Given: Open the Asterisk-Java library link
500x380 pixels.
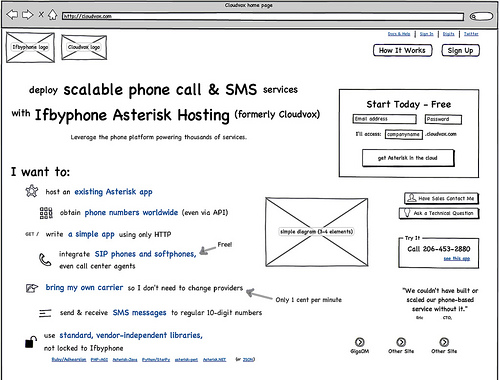Looking at the screenshot, I should coord(125,359).
